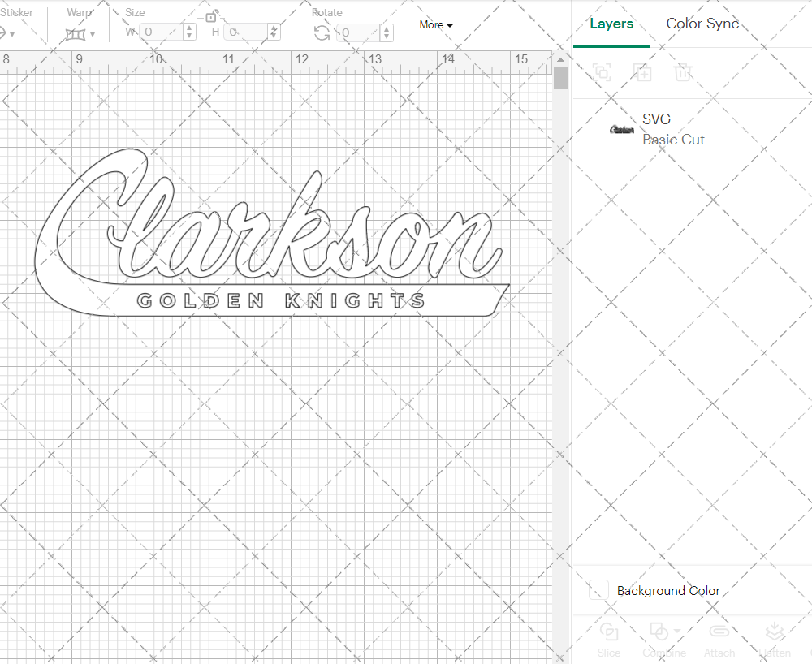The width and height of the screenshot is (812, 664).
Task: Click the Attach tool icon
Action: tap(719, 632)
